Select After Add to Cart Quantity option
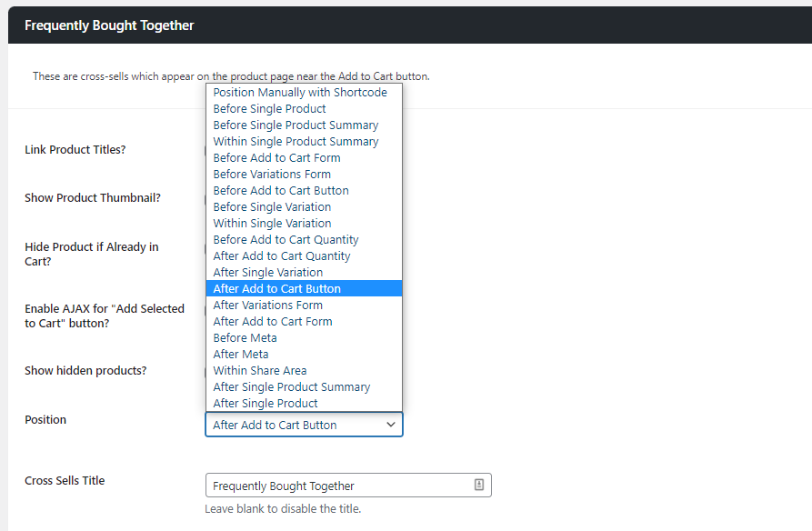The width and height of the screenshot is (812, 531). tap(282, 255)
